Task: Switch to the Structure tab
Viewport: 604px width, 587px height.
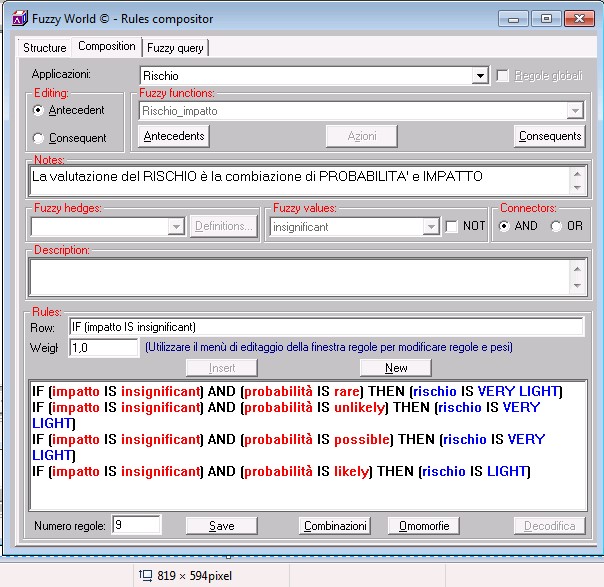Action: point(44,48)
